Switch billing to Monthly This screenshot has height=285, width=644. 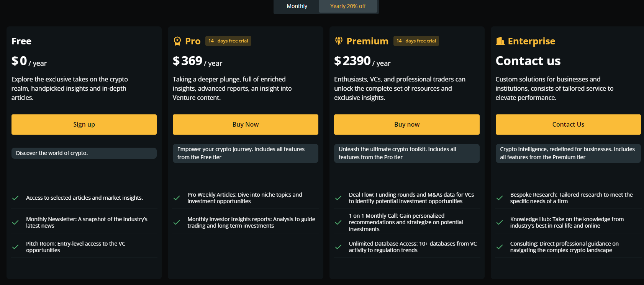coord(297,6)
